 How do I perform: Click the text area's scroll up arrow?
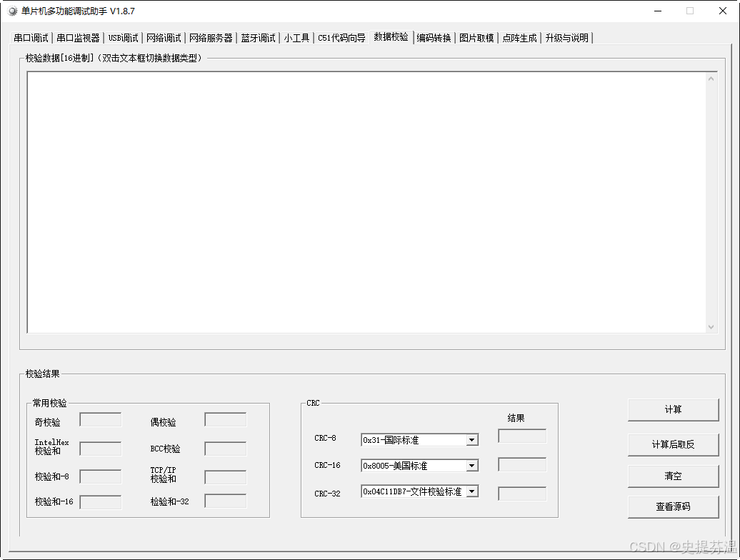pos(711,79)
